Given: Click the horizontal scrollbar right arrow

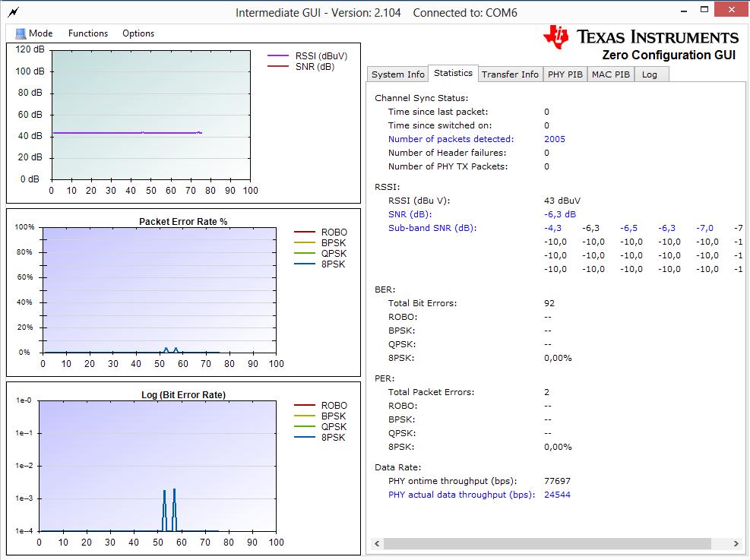Looking at the screenshot, I should tap(736, 544).
